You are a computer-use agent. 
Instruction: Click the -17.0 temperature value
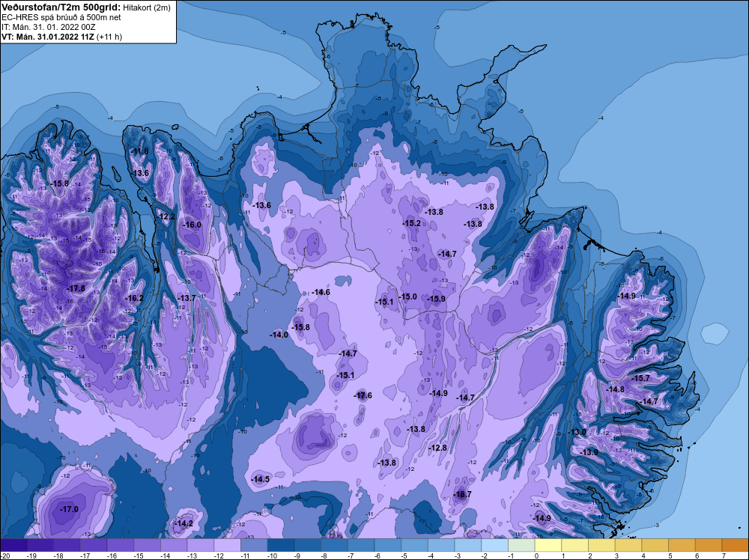(69, 509)
